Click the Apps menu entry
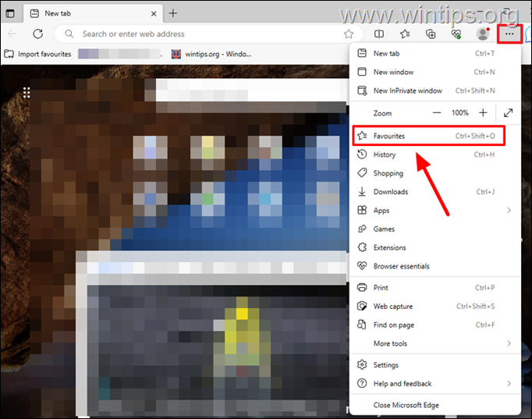 435,211
